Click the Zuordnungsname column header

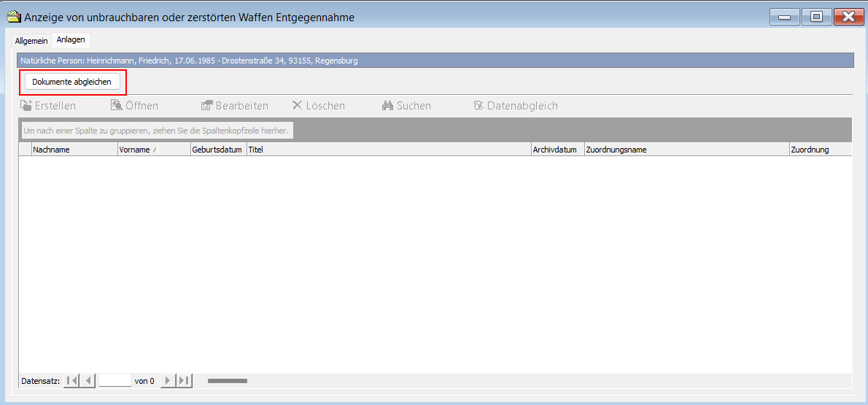[x=686, y=150]
